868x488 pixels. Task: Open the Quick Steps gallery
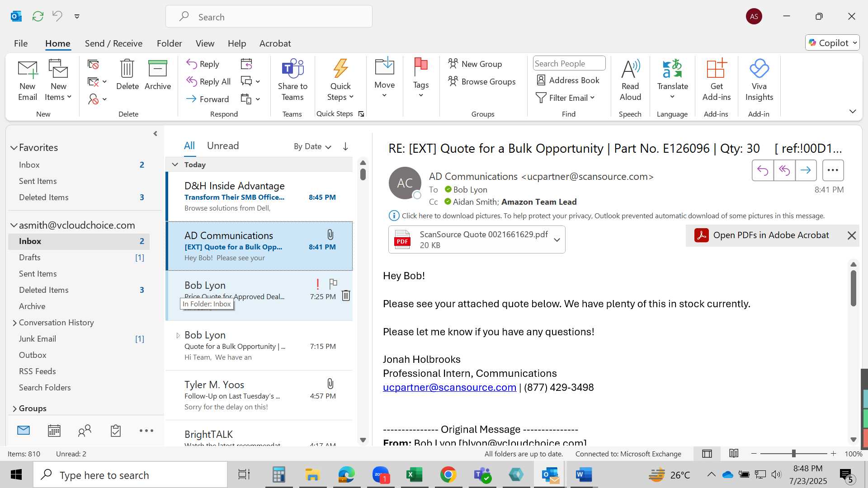point(340,80)
